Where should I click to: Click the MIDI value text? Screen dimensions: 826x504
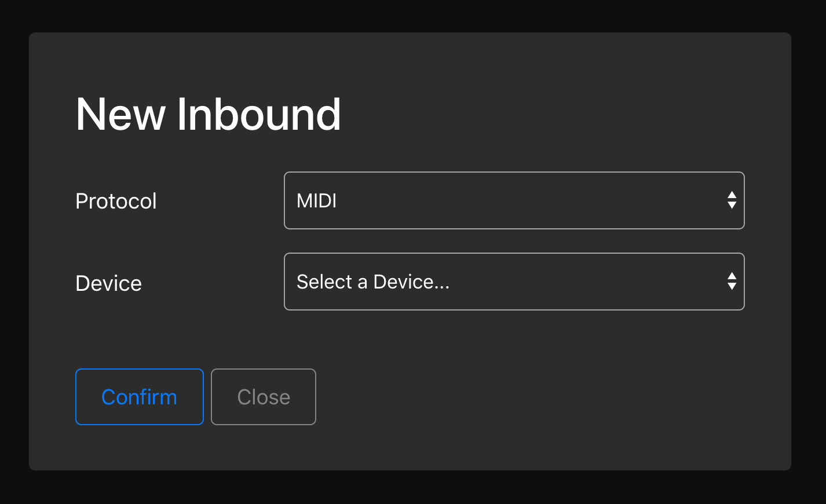point(317,200)
